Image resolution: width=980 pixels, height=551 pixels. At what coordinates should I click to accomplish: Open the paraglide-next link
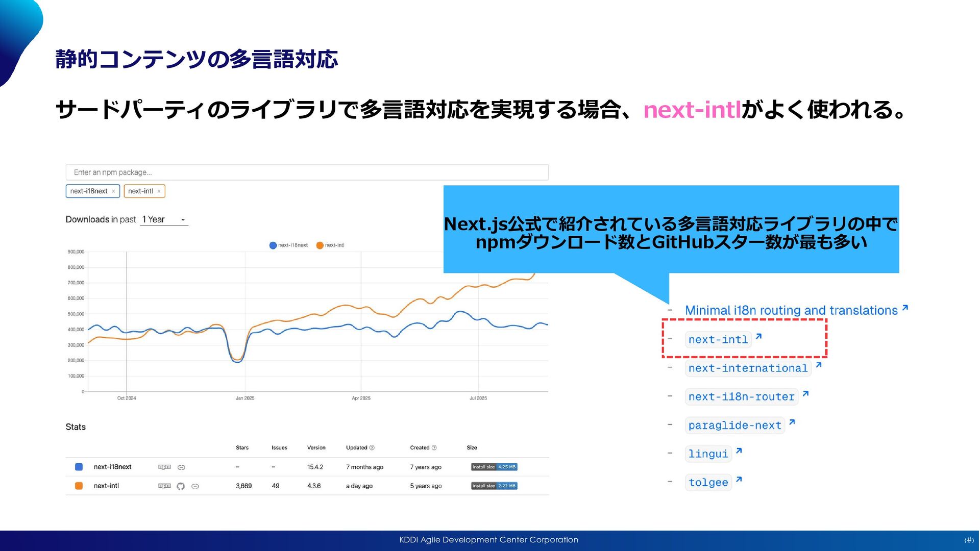(x=734, y=425)
